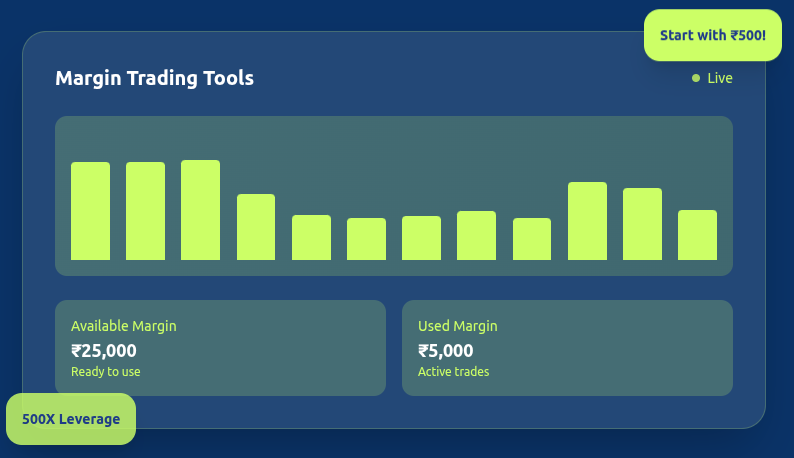This screenshot has width=794, height=458.
Task: Select the fourth bar in the chart
Action: pos(256,227)
